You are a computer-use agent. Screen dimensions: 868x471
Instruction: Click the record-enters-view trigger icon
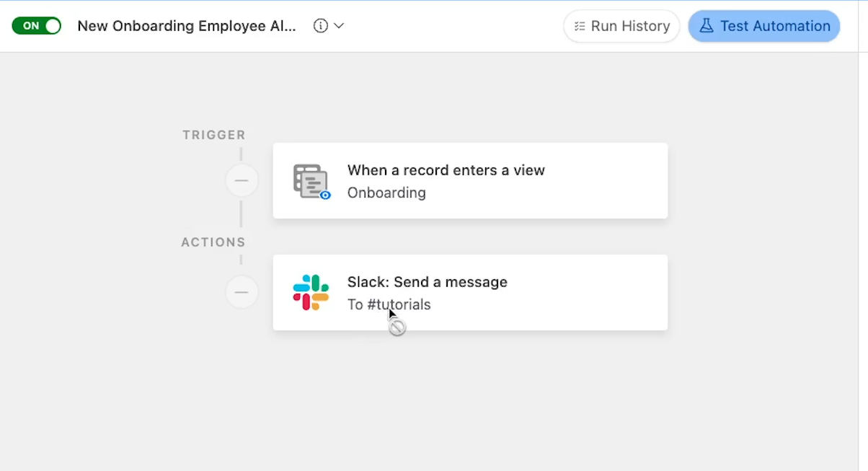pyautogui.click(x=311, y=181)
